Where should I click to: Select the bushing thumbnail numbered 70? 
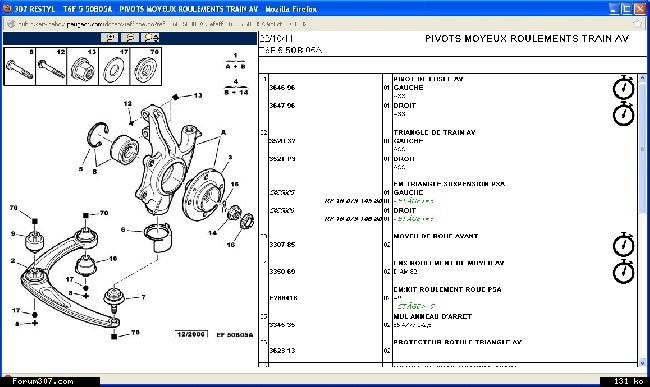point(146,66)
